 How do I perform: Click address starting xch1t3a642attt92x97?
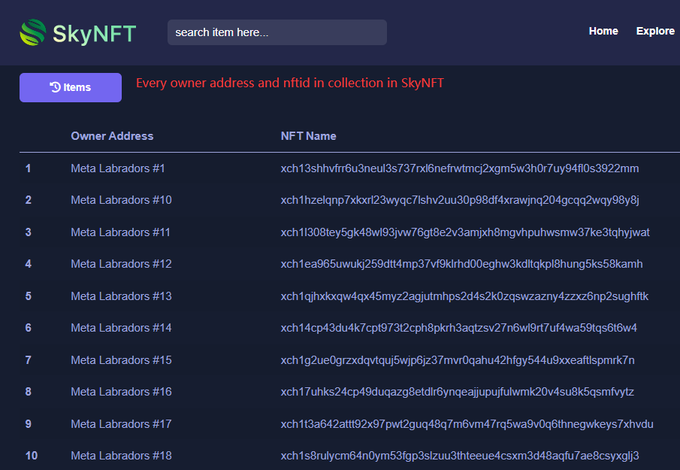(467, 424)
